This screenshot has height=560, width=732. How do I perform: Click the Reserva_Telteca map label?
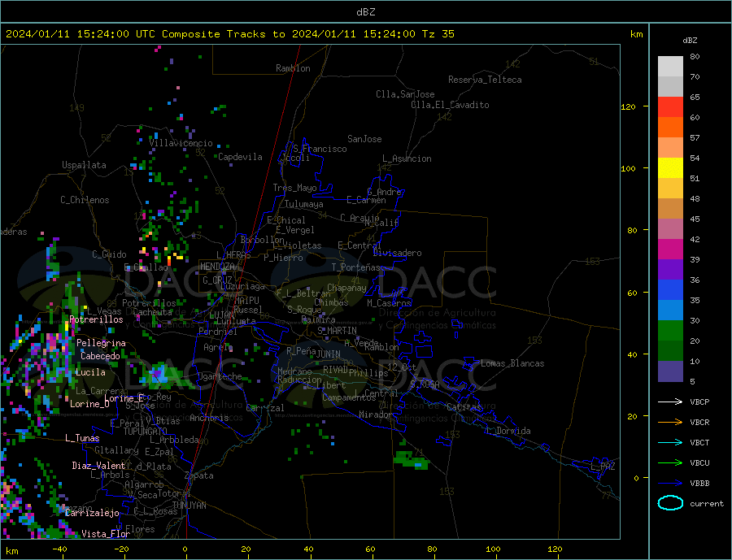485,80
